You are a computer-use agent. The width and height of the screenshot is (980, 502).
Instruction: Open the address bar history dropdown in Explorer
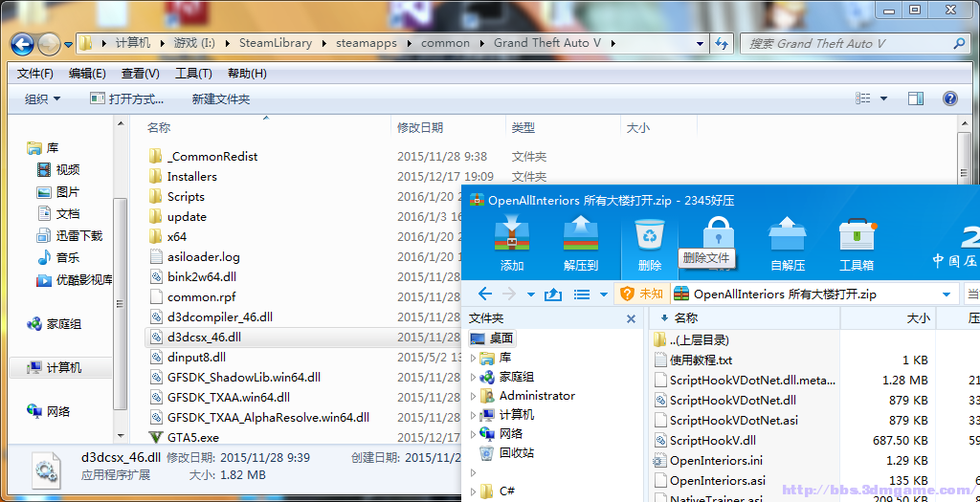click(702, 44)
